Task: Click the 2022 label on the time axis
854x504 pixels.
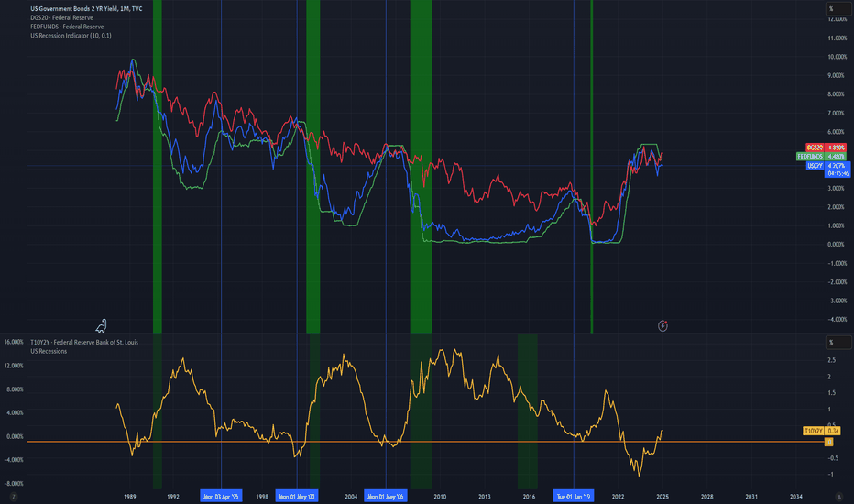Action: 619,497
